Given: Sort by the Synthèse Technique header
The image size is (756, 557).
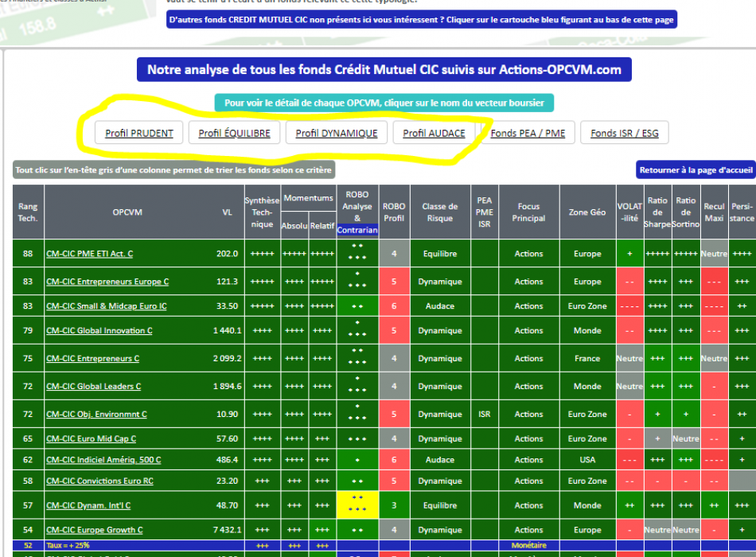Looking at the screenshot, I should tap(262, 212).
